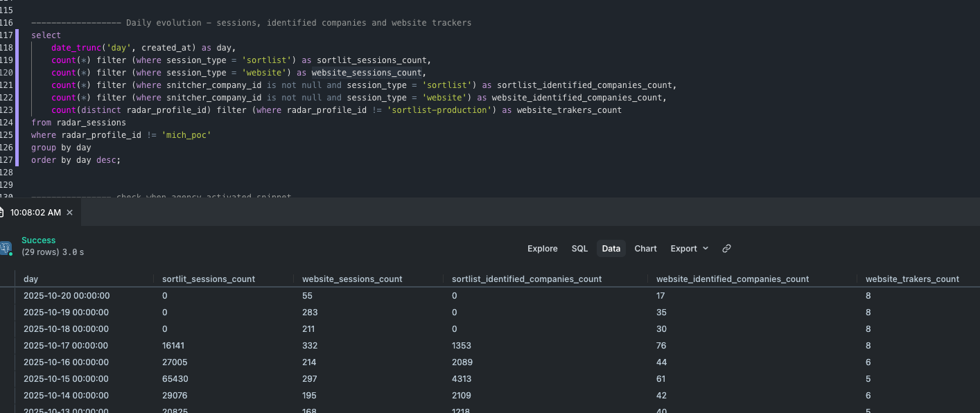Image resolution: width=980 pixels, height=413 pixels.
Task: Switch to the Explore view
Action: [542, 248]
